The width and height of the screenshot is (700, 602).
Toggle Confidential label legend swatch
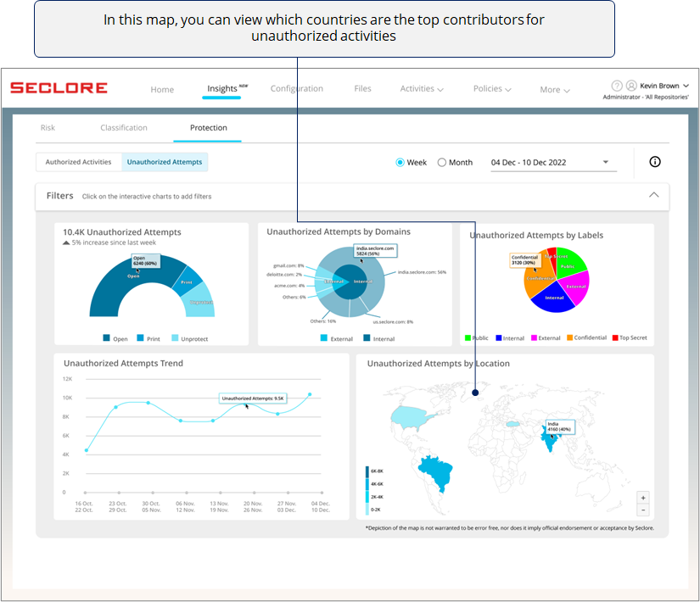(x=569, y=337)
